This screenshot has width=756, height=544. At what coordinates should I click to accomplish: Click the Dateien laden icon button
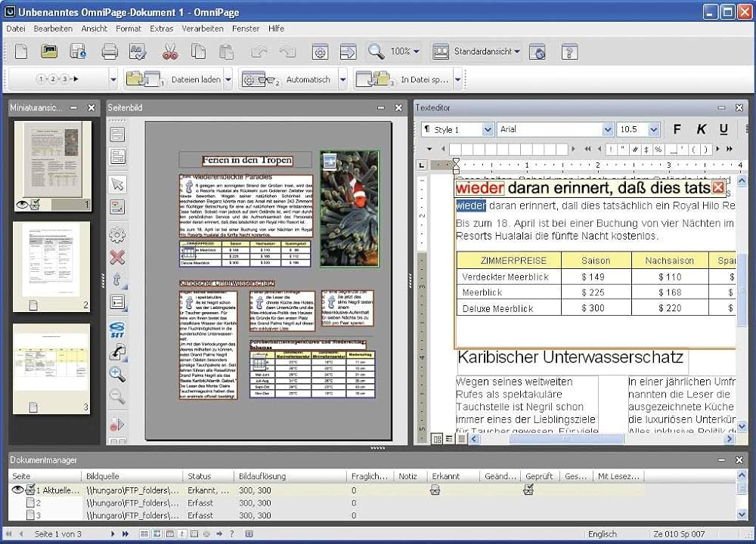(x=143, y=79)
